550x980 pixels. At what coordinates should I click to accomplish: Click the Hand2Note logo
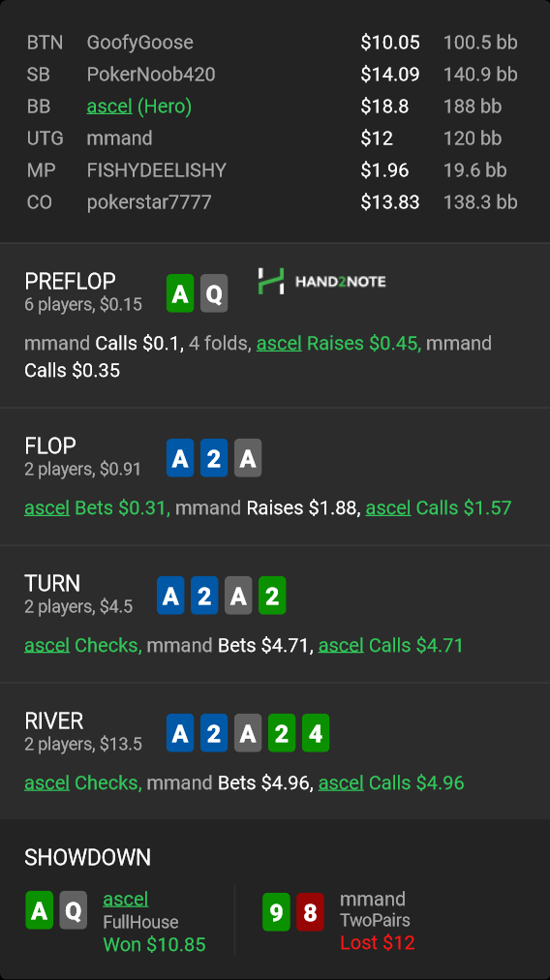pos(321,281)
